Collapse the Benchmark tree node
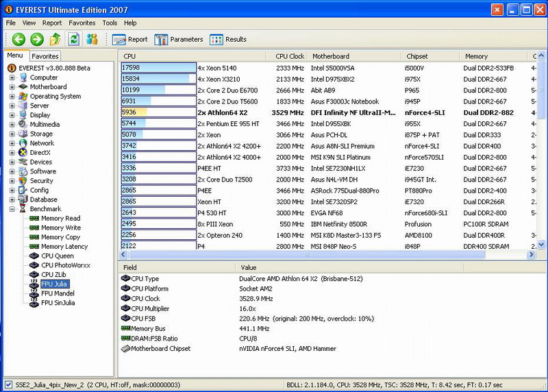 tap(12, 209)
